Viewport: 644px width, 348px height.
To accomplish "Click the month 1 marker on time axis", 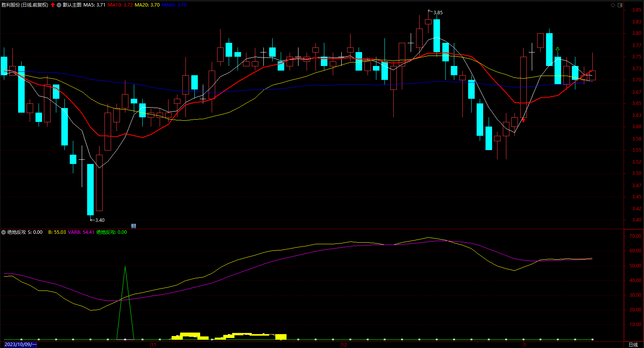I will [524, 345].
